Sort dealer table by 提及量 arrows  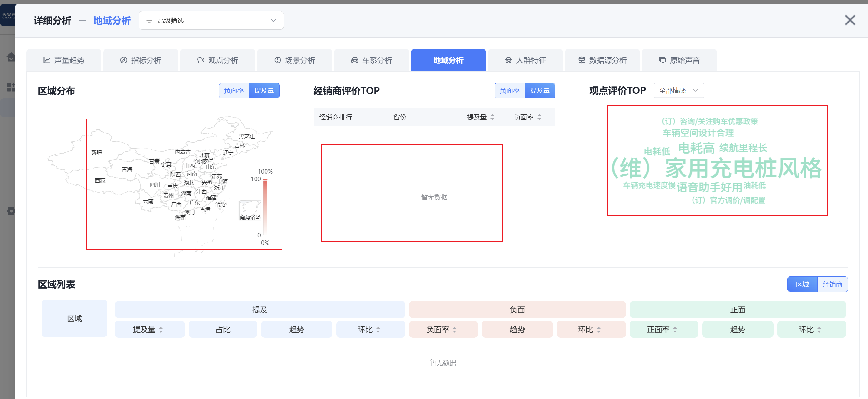(x=492, y=117)
